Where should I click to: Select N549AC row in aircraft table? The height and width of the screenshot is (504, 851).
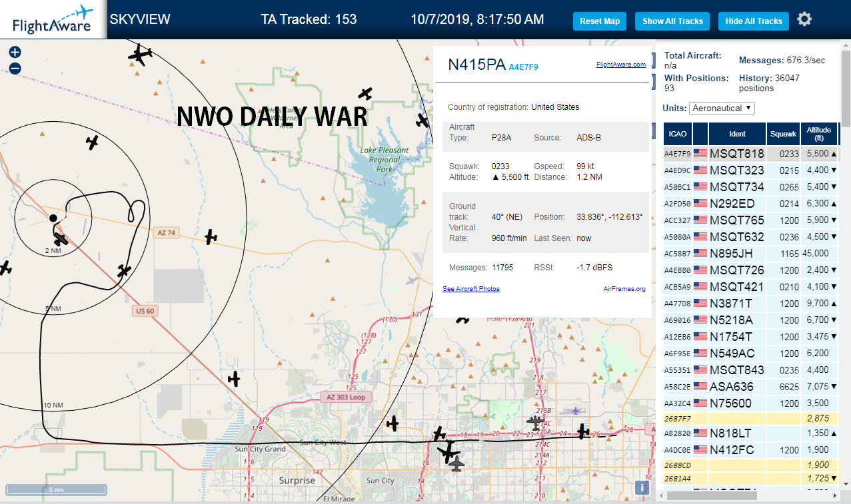pos(751,353)
